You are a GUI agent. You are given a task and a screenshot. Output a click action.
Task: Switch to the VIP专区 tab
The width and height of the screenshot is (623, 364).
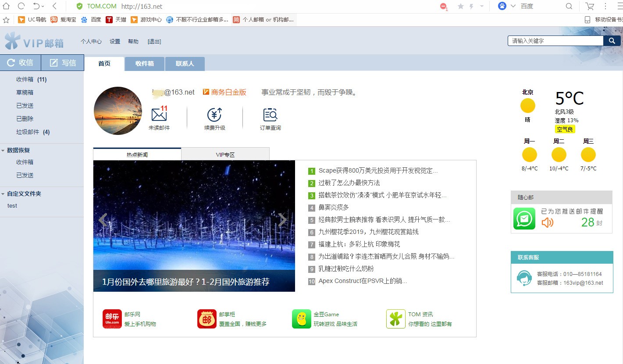pos(225,154)
